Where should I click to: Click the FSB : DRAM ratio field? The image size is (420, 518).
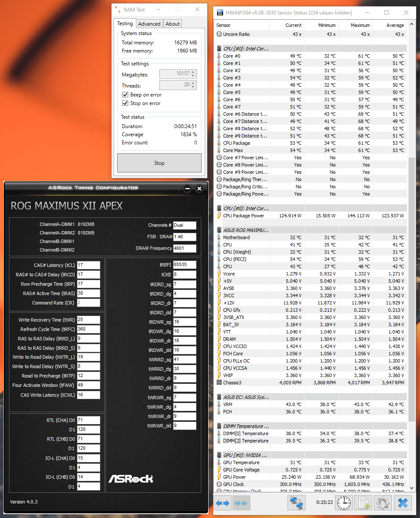185,237
